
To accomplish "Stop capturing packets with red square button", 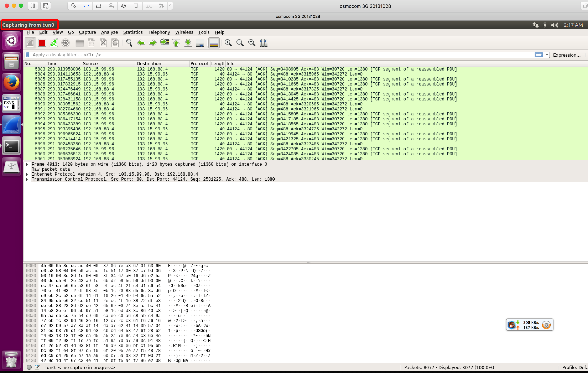I will tap(42, 43).
